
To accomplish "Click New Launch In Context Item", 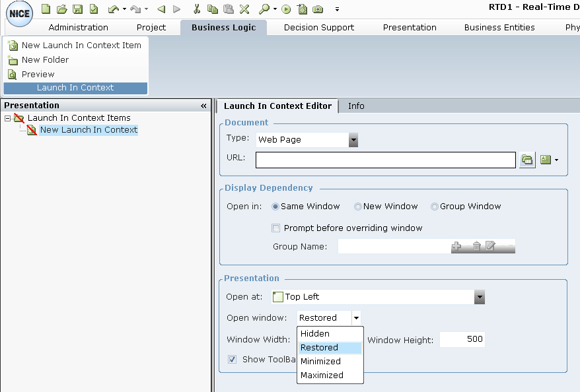I will tap(81, 46).
